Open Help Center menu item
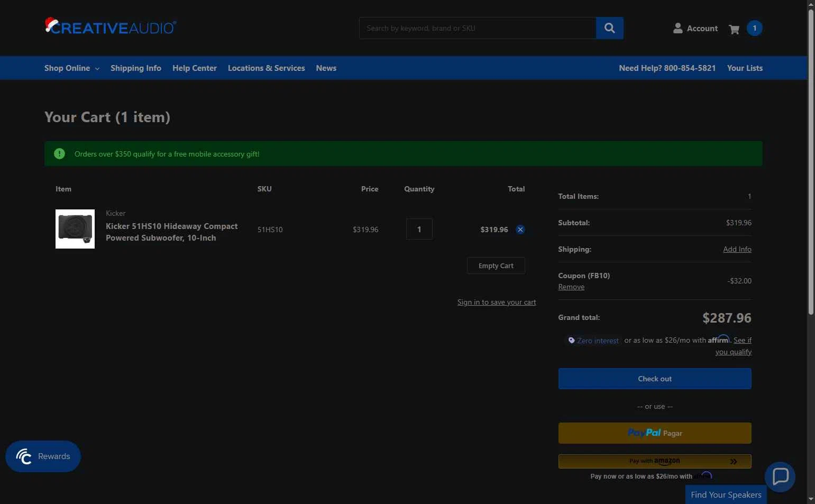This screenshot has height=504, width=815. (195, 68)
